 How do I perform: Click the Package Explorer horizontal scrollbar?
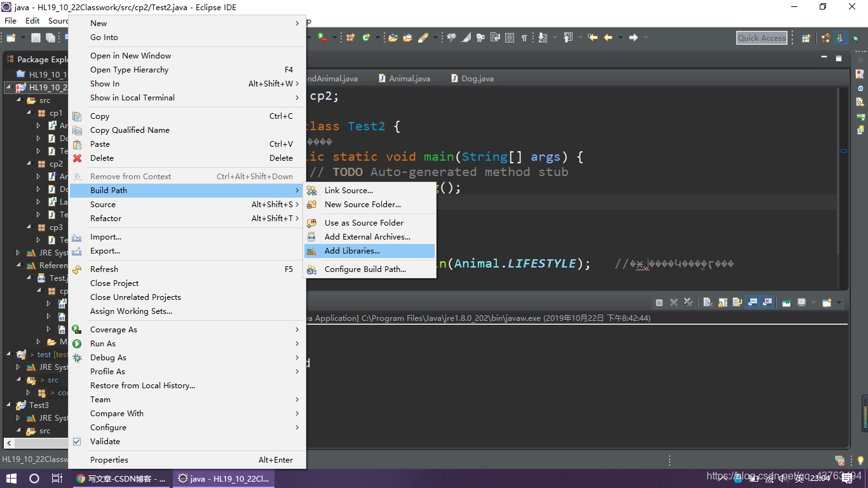pos(36,443)
